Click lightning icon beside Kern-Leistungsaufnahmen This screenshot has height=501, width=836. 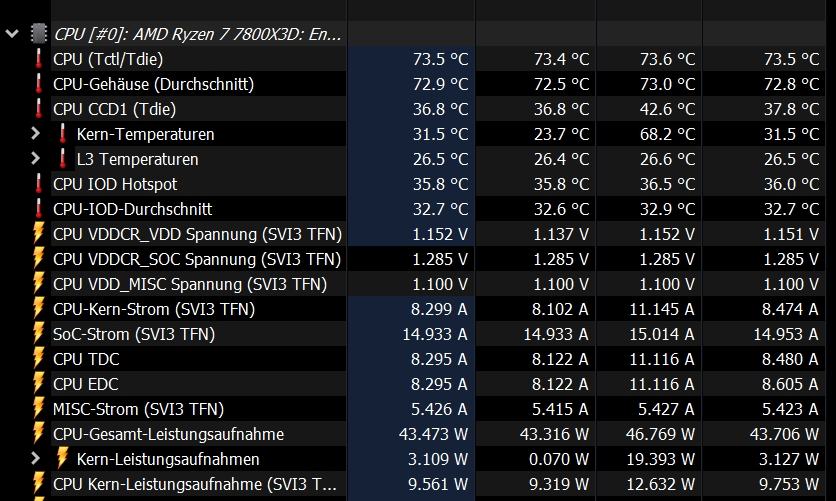pos(62,458)
